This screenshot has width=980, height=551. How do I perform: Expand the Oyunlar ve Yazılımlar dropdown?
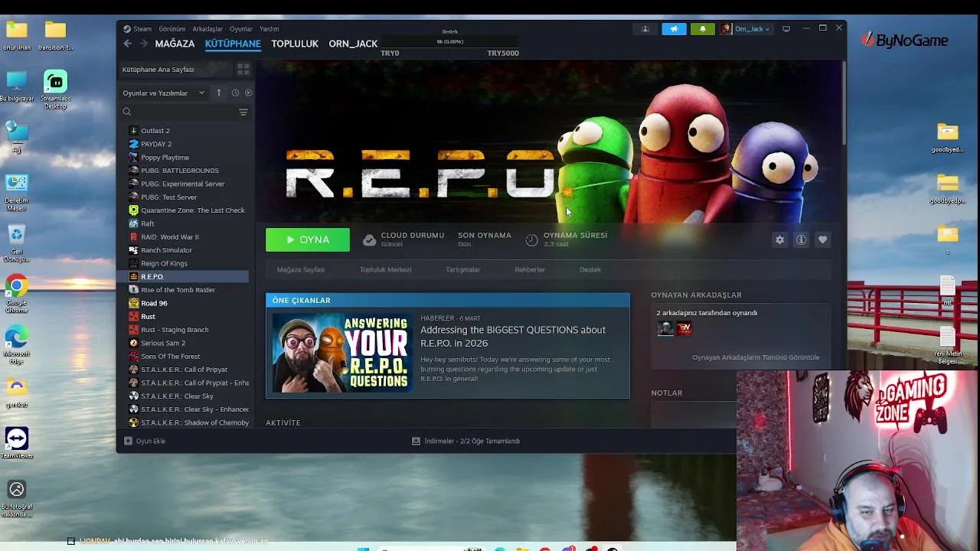tap(163, 93)
